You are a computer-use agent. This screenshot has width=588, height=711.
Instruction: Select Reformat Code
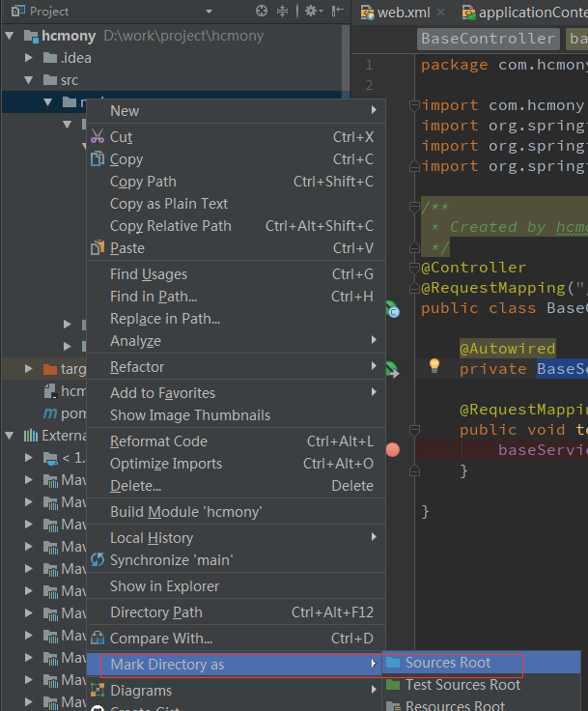tap(236, 441)
